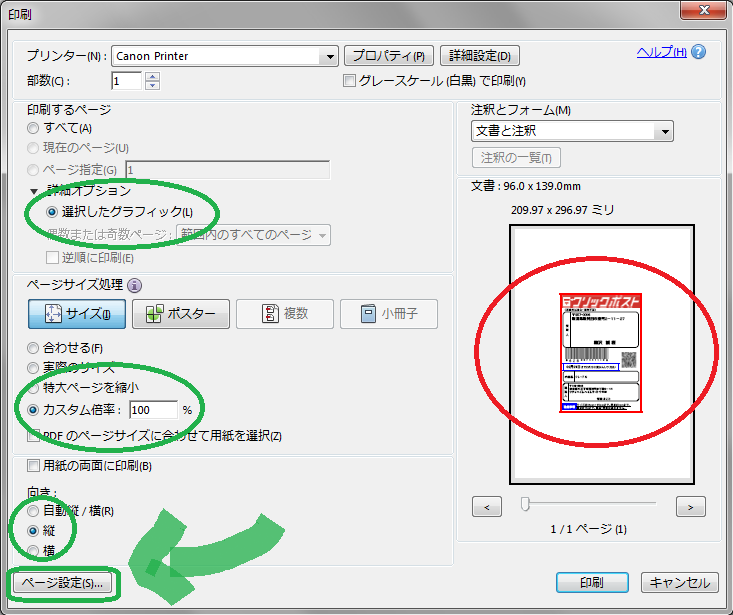
Task: Click the 印刷 print button
Action: coord(592,583)
